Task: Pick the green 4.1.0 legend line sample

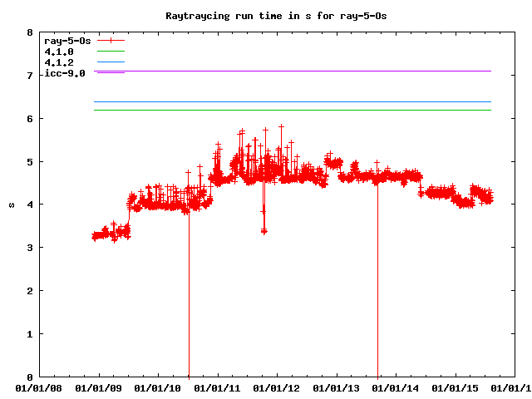Action: pos(111,52)
